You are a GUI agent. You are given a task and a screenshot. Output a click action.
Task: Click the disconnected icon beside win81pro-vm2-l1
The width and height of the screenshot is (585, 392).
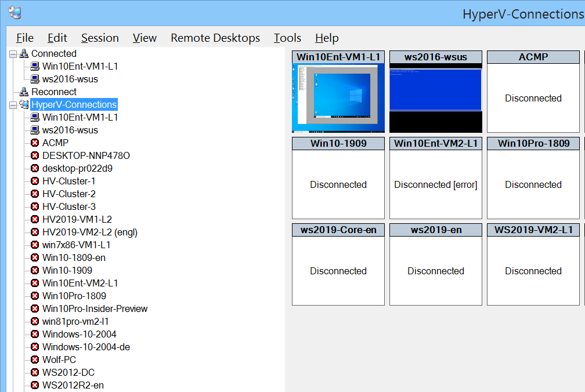click(35, 321)
